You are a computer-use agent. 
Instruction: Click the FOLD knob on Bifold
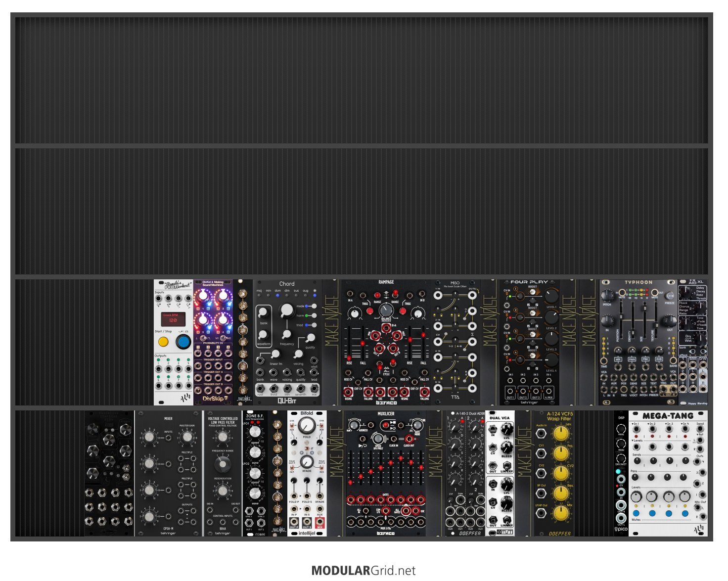(x=307, y=425)
